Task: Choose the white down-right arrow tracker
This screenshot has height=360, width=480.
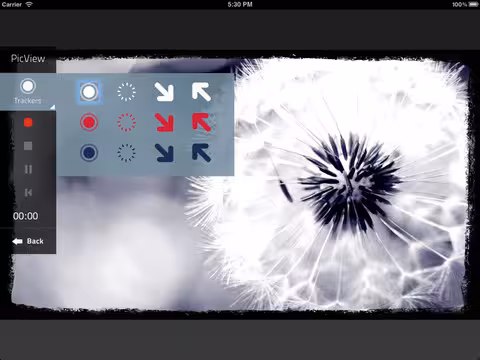Action: point(164,92)
